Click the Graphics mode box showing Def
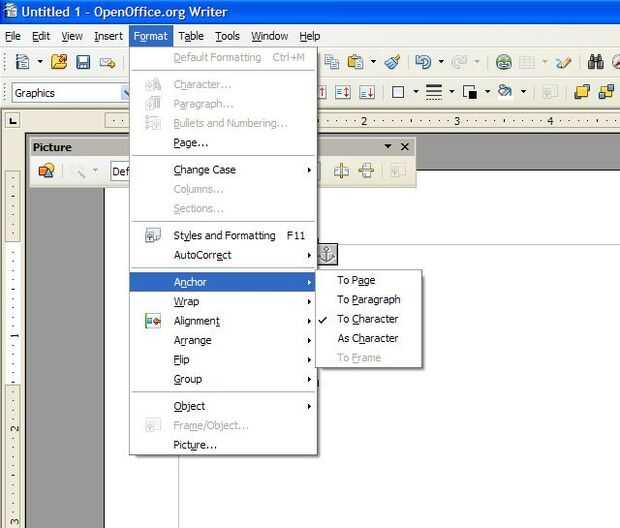This screenshot has height=528, width=620. coord(120,171)
